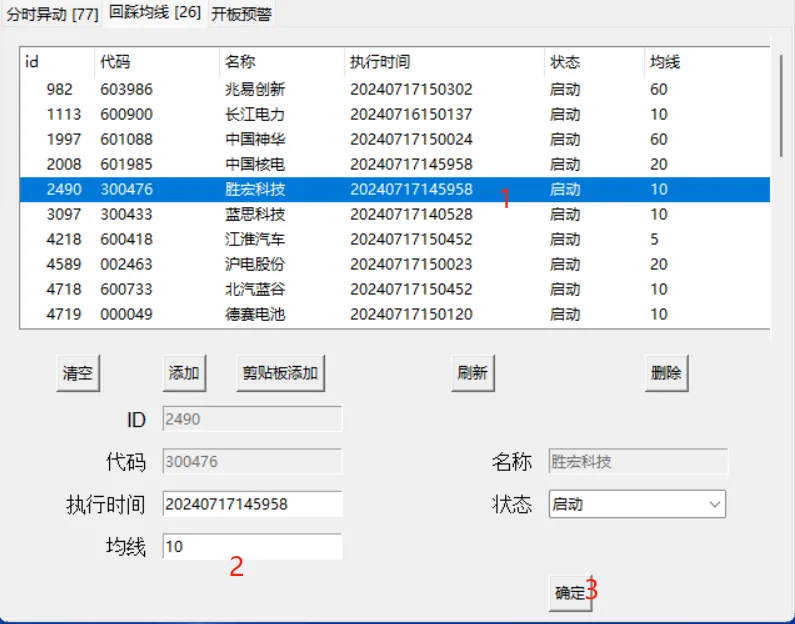Click code 603986 in the list

click(126, 89)
